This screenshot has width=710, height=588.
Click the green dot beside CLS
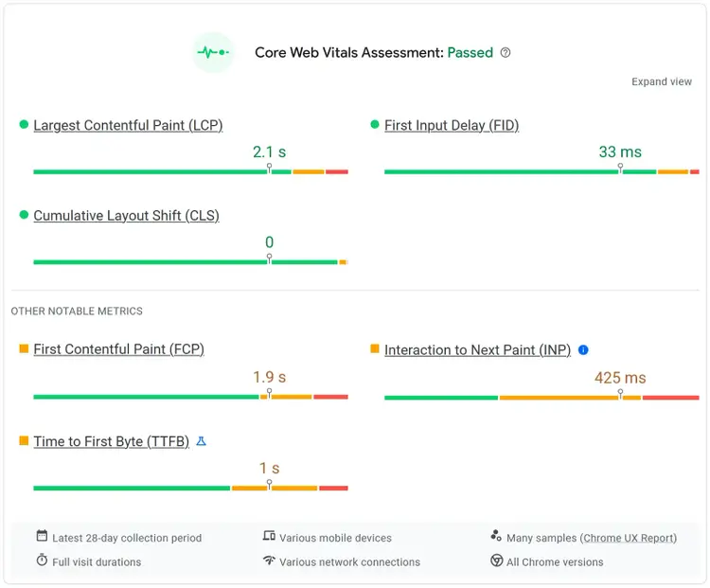click(x=24, y=214)
